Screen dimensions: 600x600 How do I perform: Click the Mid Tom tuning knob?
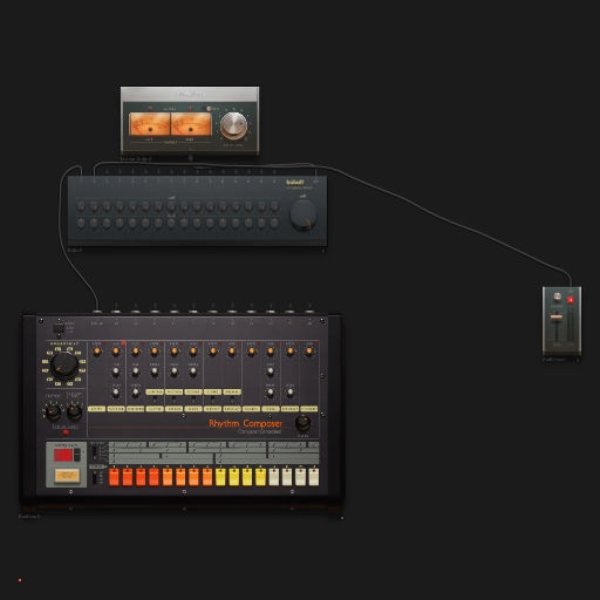(x=174, y=371)
